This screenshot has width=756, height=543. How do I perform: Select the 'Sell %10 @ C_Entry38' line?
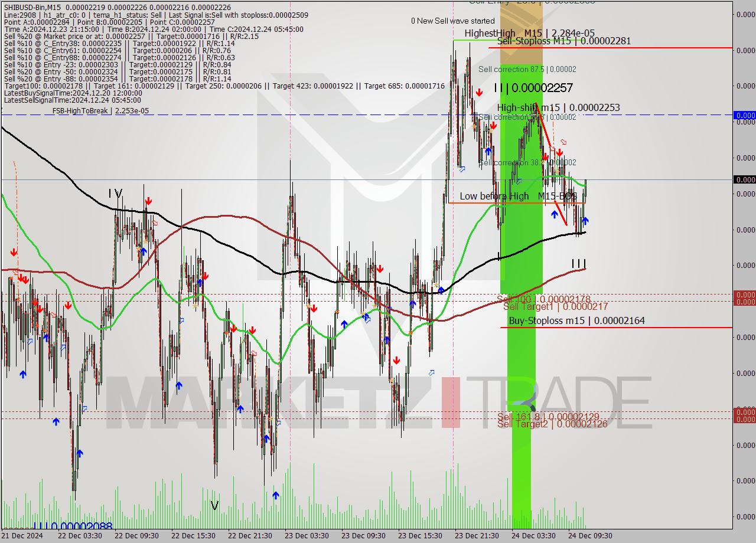[x=119, y=44]
